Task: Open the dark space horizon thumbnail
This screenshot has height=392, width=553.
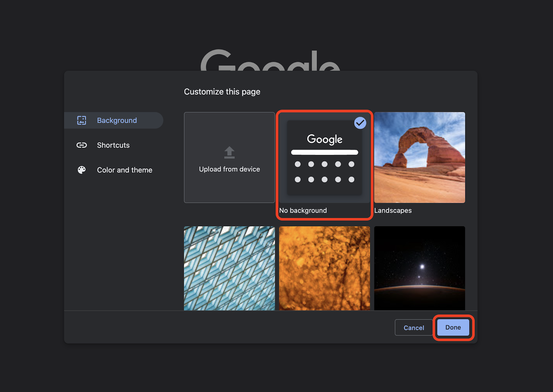Action: click(420, 268)
